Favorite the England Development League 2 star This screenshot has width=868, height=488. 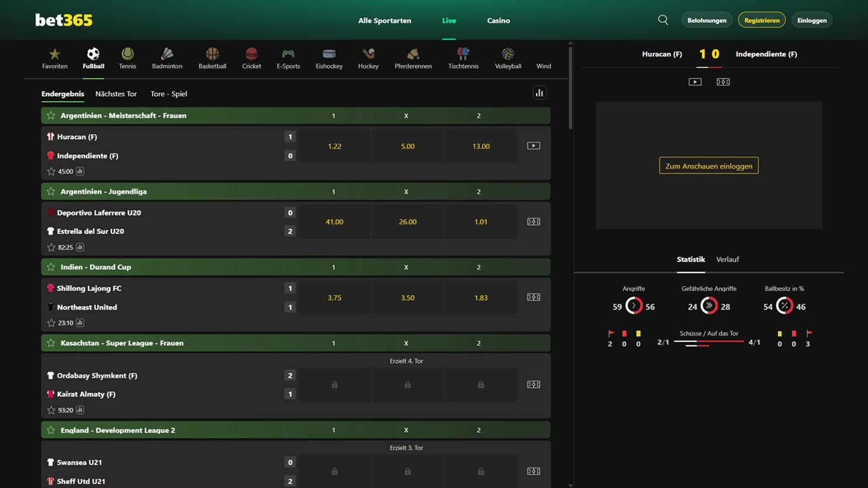click(x=51, y=430)
